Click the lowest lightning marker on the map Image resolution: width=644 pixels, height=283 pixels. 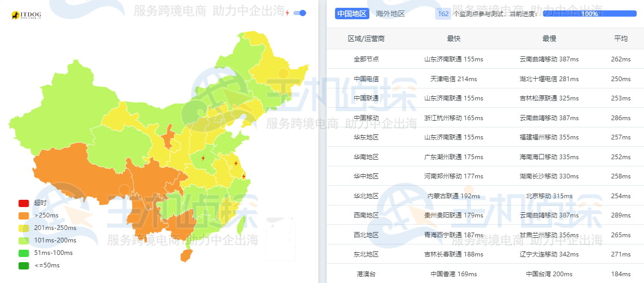tap(243, 176)
